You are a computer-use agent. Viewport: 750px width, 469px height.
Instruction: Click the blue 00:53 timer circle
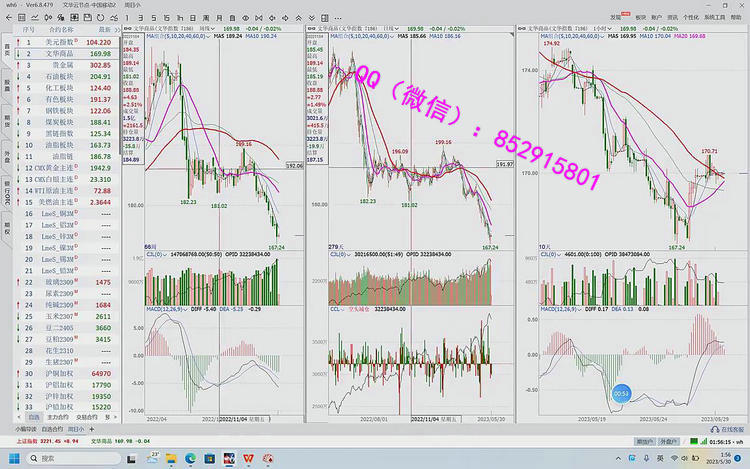(620, 396)
